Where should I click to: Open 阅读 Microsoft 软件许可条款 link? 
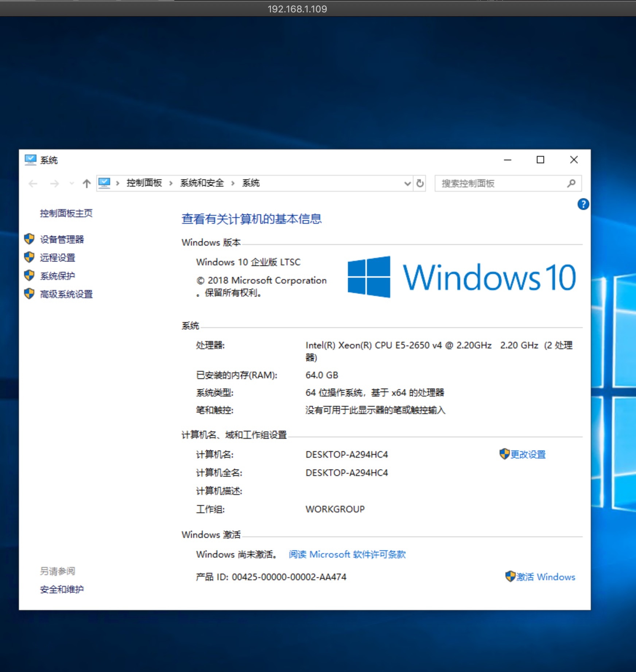pos(347,554)
